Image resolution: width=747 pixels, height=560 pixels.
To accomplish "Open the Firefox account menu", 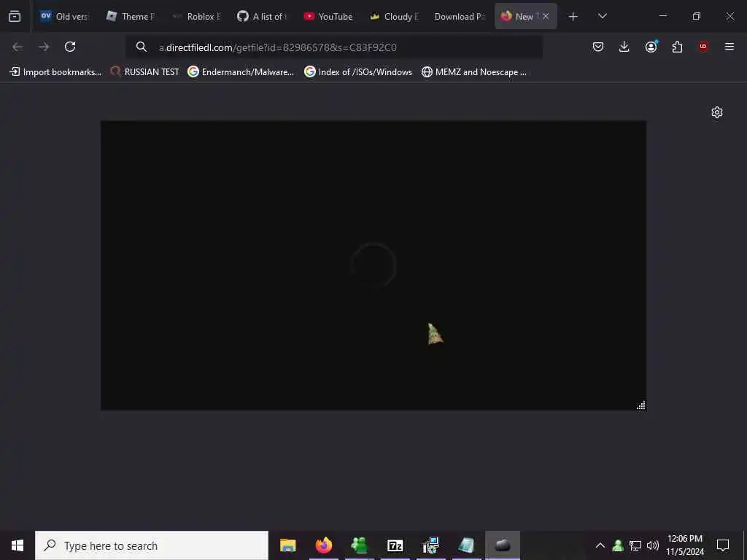I will coord(651,47).
